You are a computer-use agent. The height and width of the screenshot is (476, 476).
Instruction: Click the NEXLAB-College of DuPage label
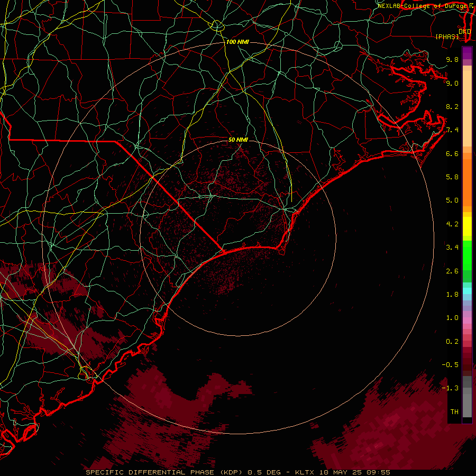(x=422, y=6)
